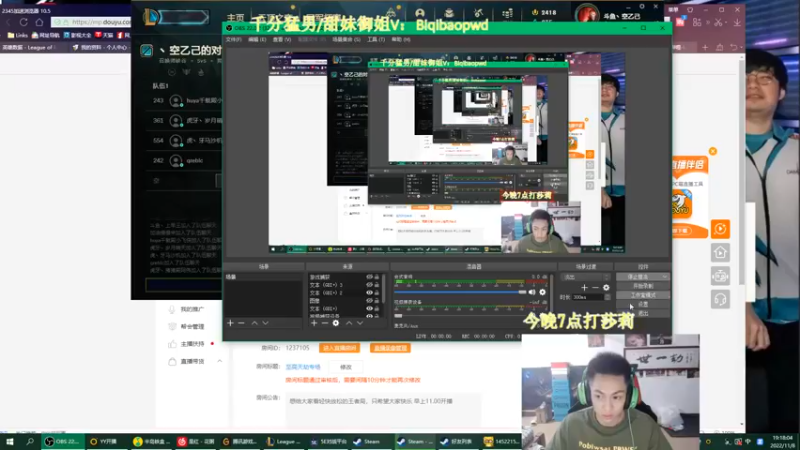Remove the selected source in OBS sources panel
Screen dimensions: 800x450
324,323
